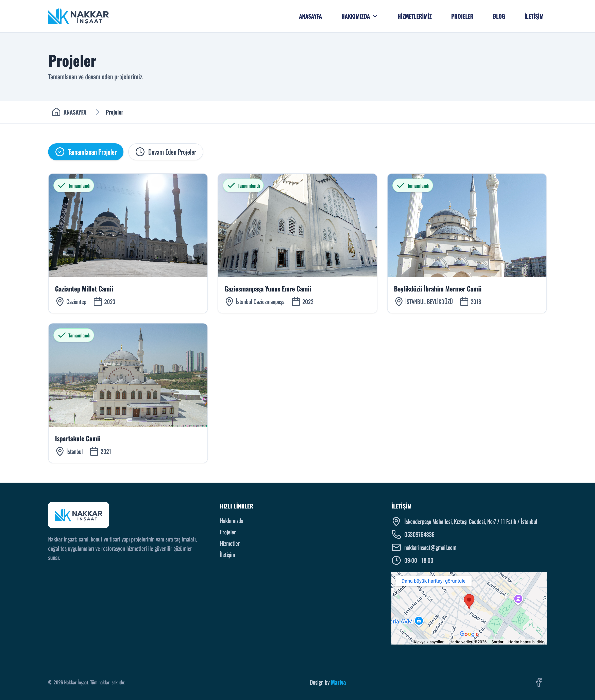Image resolution: width=595 pixels, height=700 pixels.
Task: Open the Ispartakule Camii project card
Action: click(128, 393)
